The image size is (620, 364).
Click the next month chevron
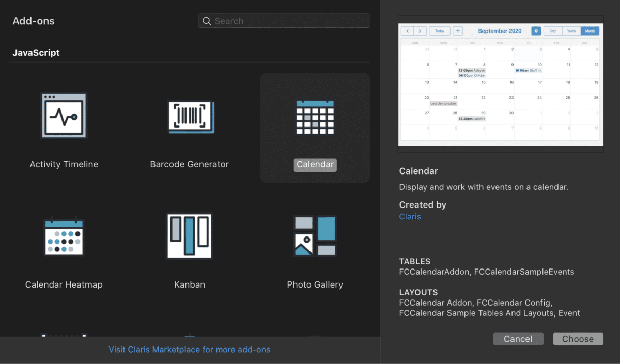420,31
